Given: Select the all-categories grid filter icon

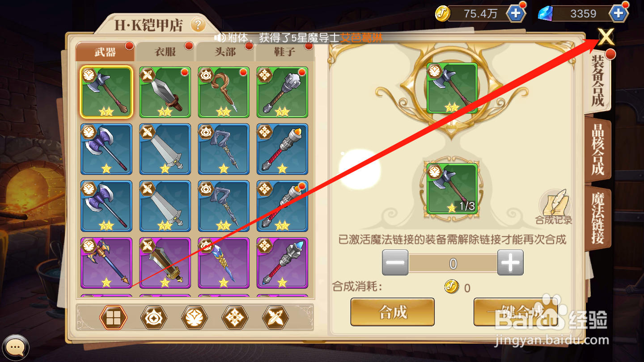Looking at the screenshot, I should coord(113,318).
